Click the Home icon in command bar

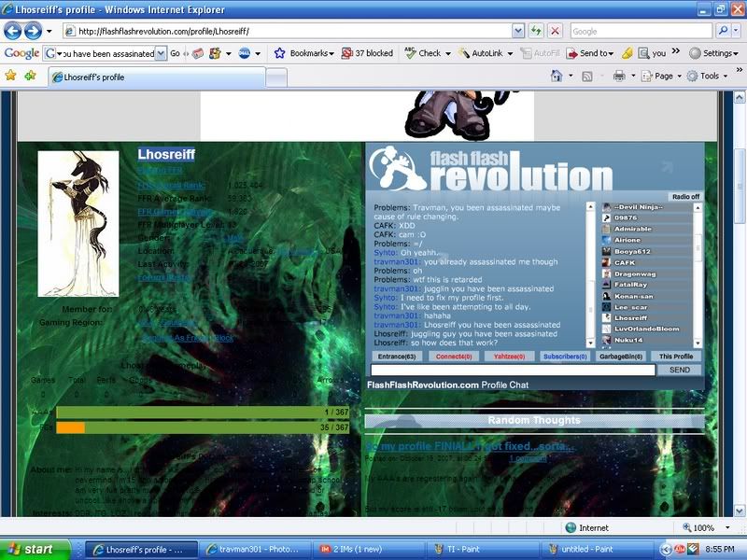557,76
